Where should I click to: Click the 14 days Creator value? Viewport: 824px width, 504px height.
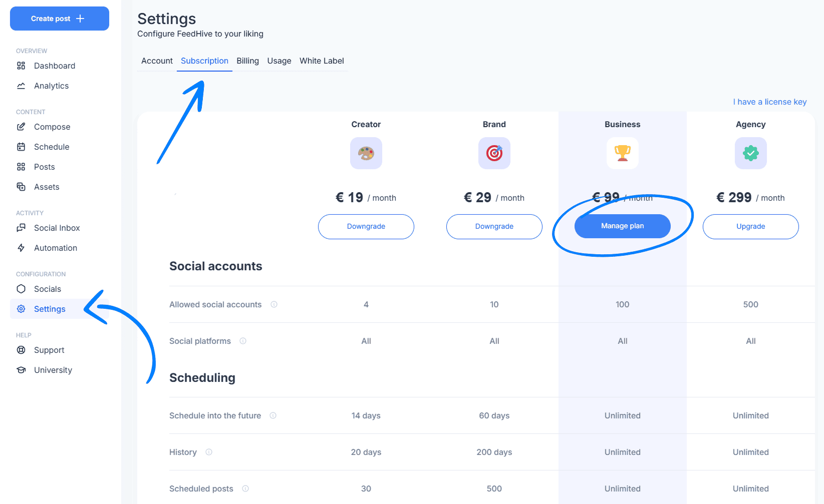click(x=366, y=415)
